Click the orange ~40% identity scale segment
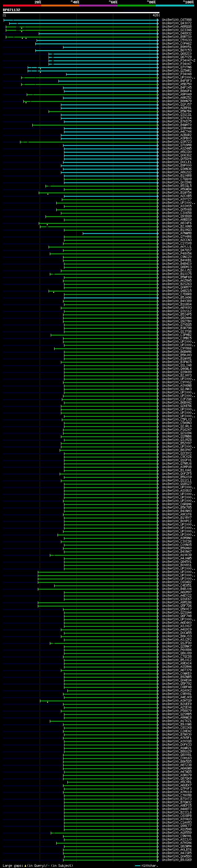 [60, 6]
